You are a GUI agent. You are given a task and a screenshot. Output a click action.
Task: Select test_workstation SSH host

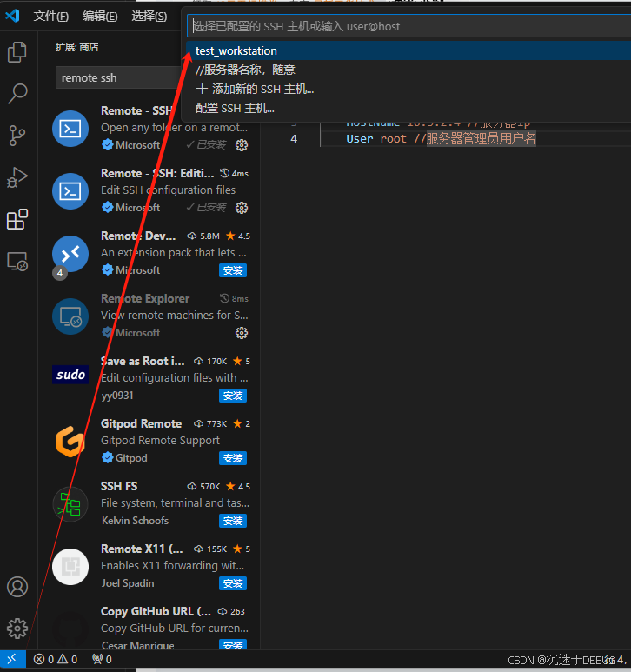[x=408, y=51]
